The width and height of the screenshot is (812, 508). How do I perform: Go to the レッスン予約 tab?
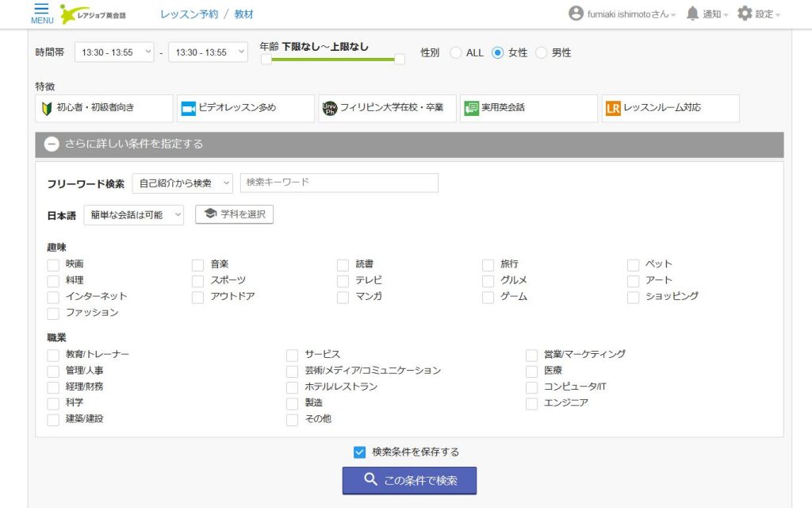189,14
